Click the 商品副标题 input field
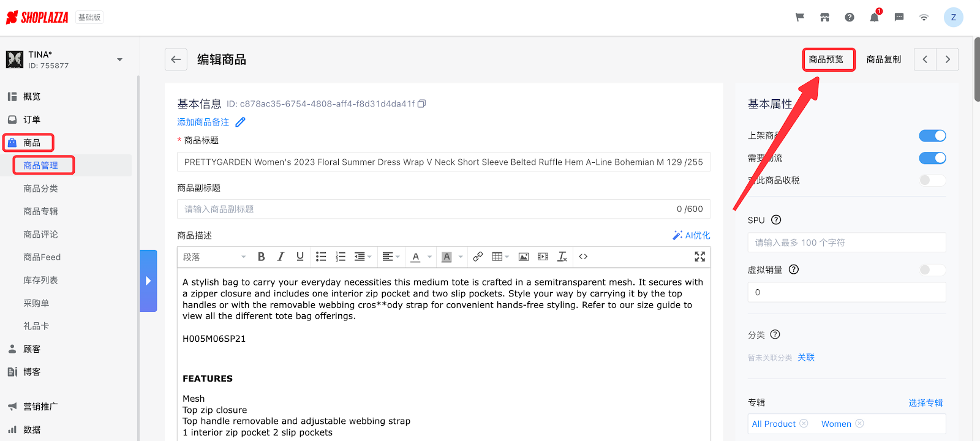The height and width of the screenshot is (441, 980). (x=429, y=209)
